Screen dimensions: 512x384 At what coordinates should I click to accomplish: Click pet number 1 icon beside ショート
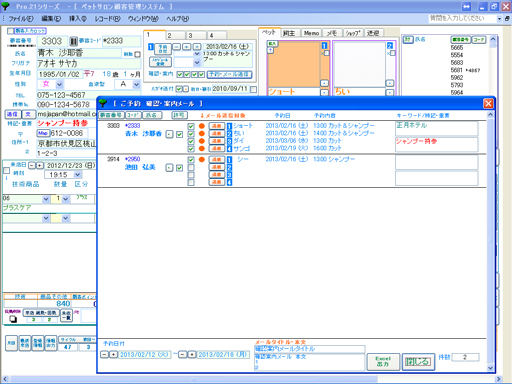pyautogui.click(x=229, y=126)
